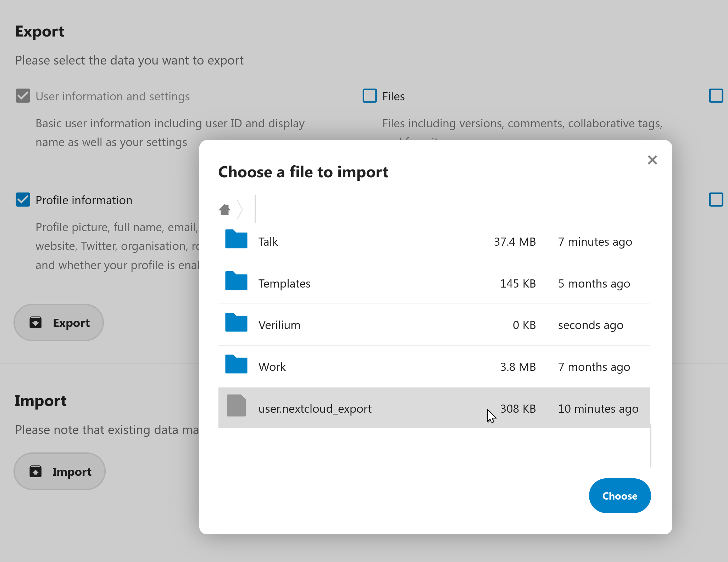728x562 pixels.
Task: Click the Files checkbox label text
Action: pos(393,96)
